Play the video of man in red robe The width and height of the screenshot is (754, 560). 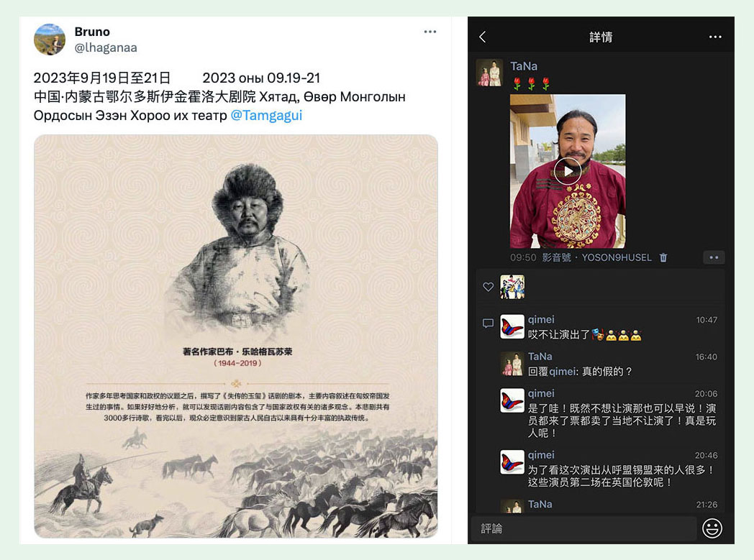[x=568, y=171]
